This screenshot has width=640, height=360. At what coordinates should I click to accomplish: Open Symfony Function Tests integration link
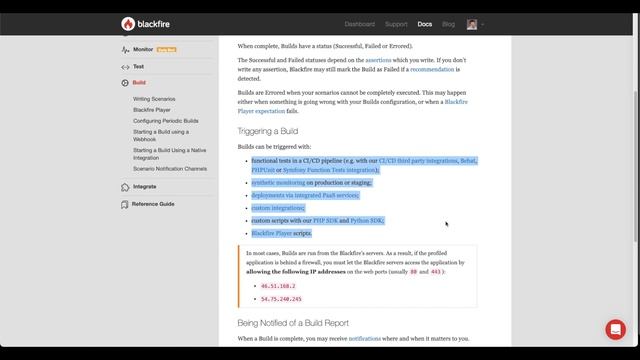click(329, 170)
